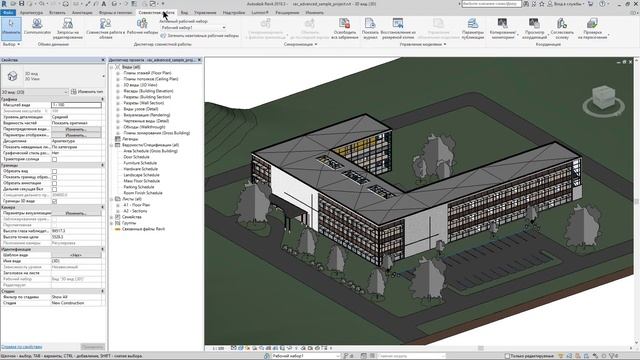Open Parking Schedule in Project Browser
Image resolution: width=640 pixels, height=360 pixels.
(139, 187)
